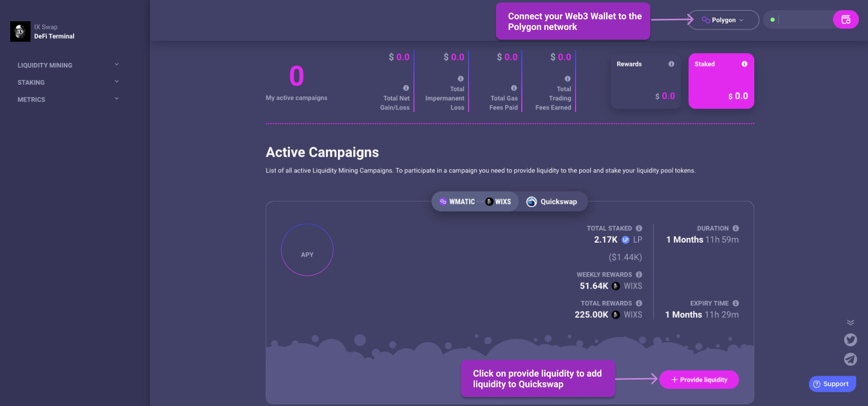Click the Rewards card

[646, 81]
